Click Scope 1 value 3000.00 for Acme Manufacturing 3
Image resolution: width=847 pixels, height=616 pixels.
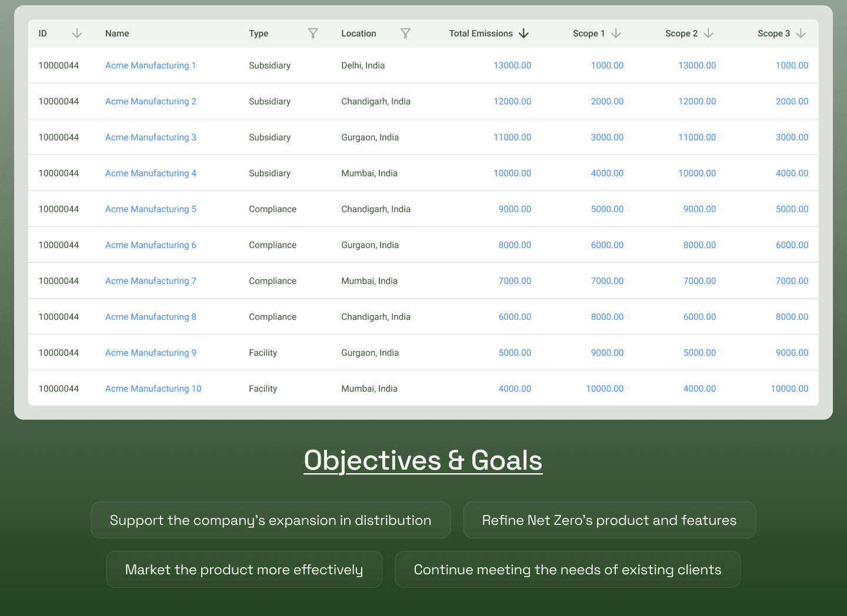click(607, 137)
